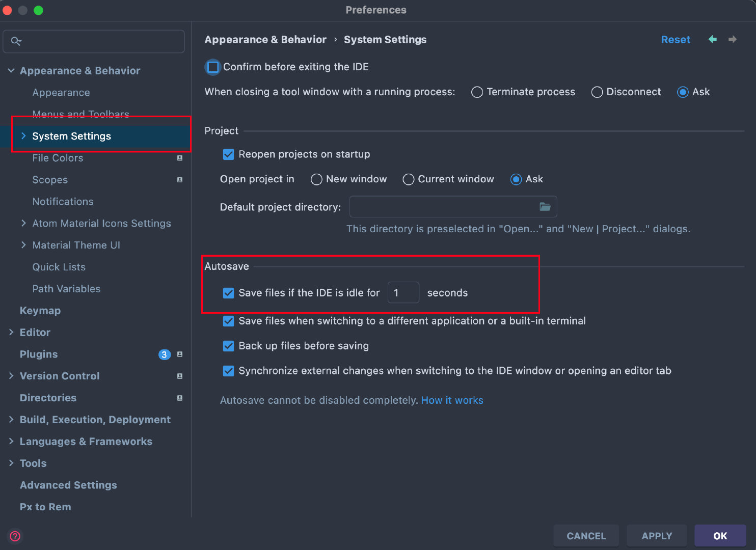Click the project-level icon next to Version Control
Viewport: 756px width, 550px height.
[180, 376]
